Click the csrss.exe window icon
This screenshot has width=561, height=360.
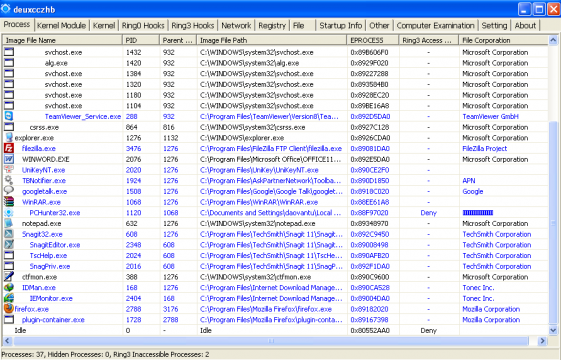tap(9, 127)
